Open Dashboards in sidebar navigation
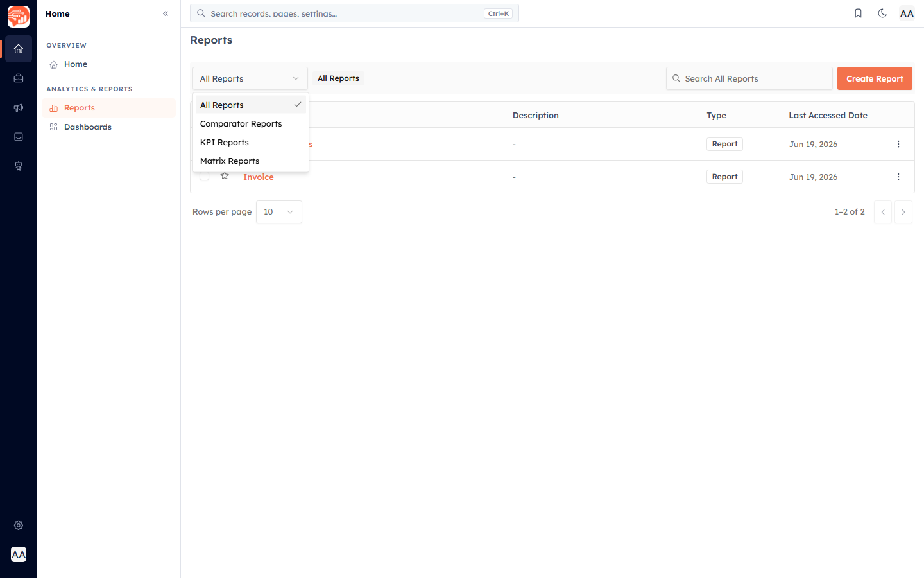Screen dimensions: 924x578 (x=109, y=127)
